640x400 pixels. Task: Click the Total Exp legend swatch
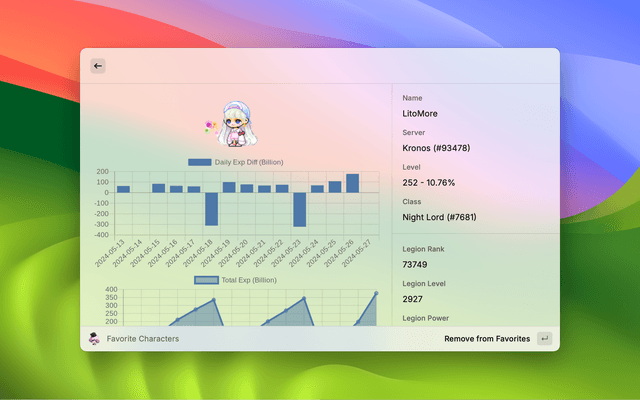click(x=205, y=280)
